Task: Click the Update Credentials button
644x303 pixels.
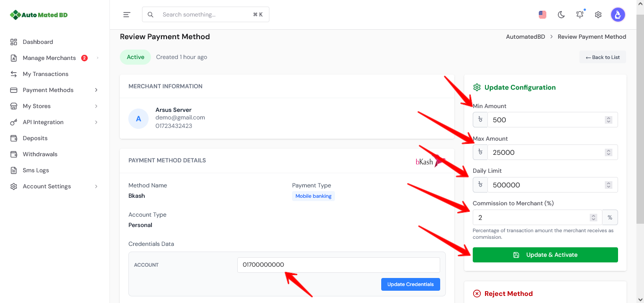Action: pos(410,284)
